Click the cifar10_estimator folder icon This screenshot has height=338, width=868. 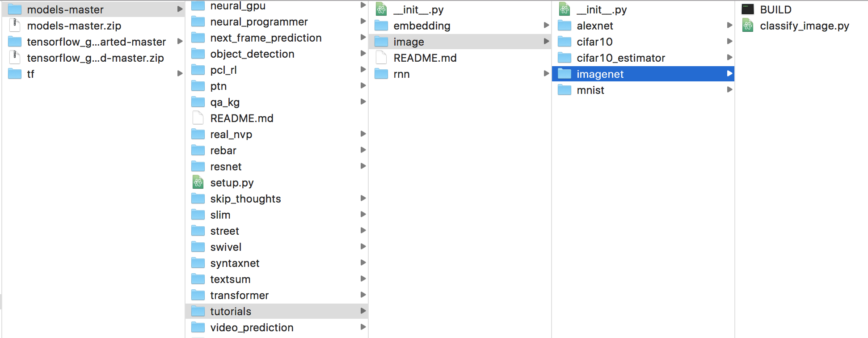pos(565,58)
